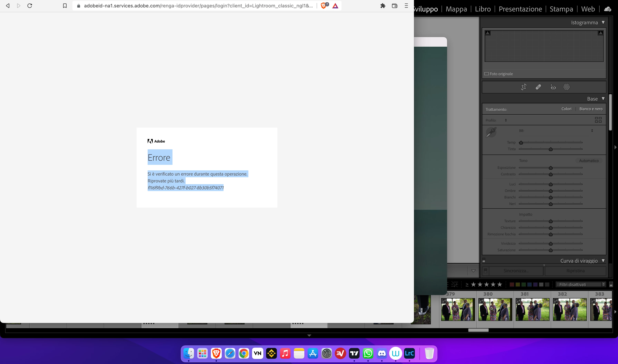Click the Ripristina button
The image size is (618, 364).
575,271
